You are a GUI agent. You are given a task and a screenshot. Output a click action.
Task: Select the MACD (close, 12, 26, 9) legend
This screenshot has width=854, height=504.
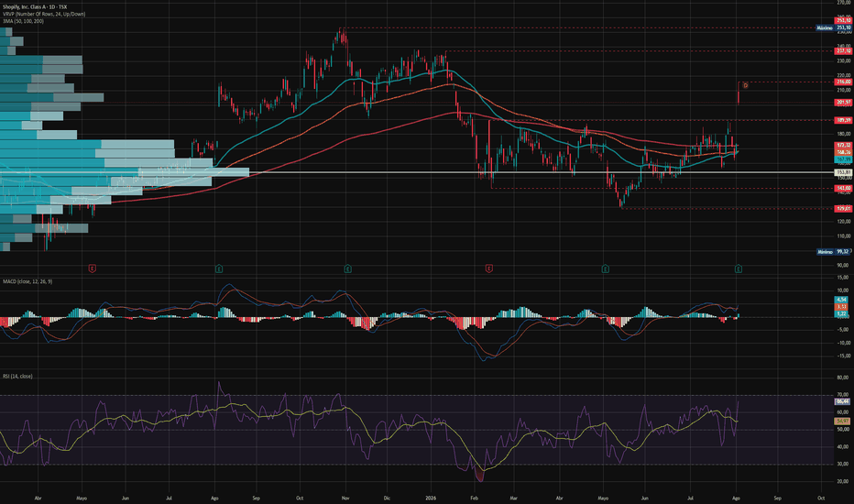tap(27, 281)
